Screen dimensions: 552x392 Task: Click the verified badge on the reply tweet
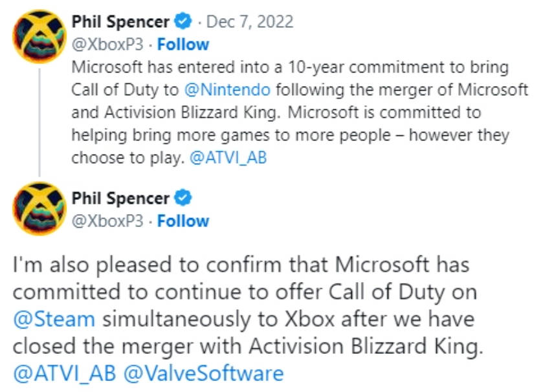[x=183, y=198]
